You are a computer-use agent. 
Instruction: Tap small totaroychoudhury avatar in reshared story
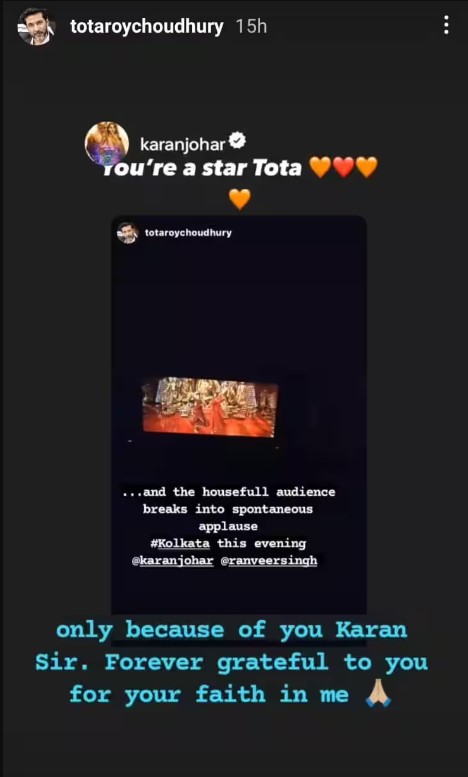[127, 233]
